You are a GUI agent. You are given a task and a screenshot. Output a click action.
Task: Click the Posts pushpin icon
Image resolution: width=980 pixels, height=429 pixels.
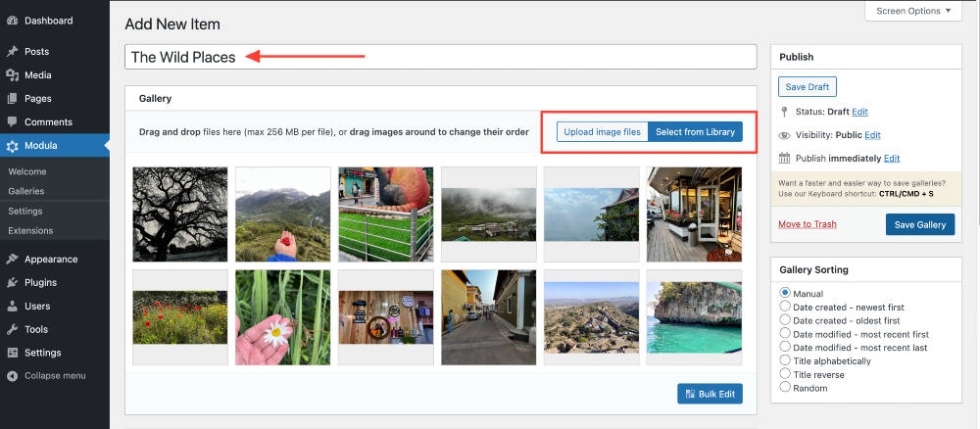[x=12, y=51]
